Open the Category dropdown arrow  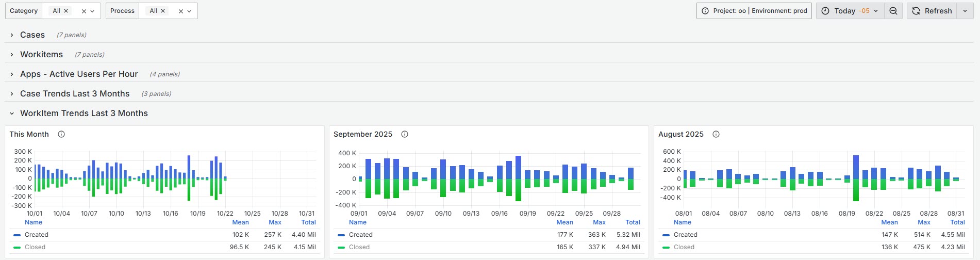pos(92,11)
